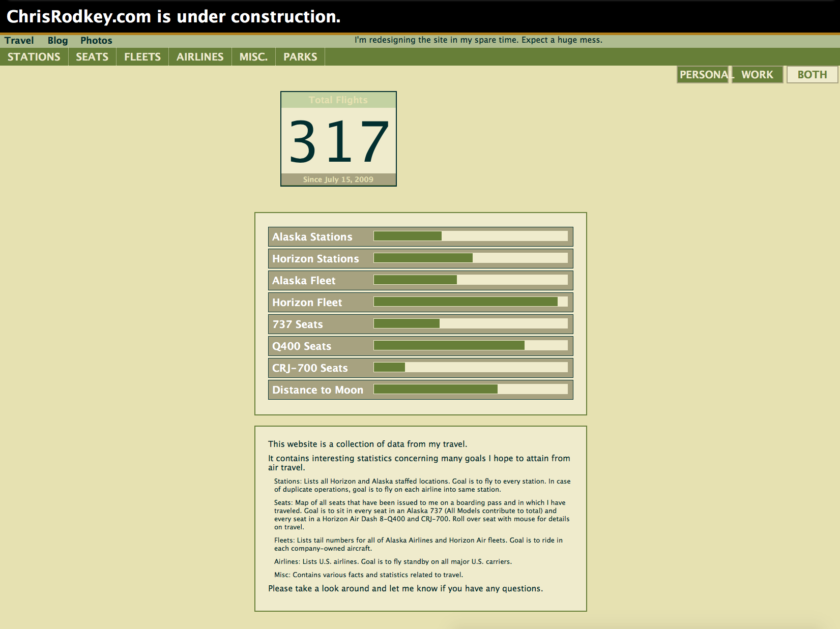The height and width of the screenshot is (629, 840).
Task: Click the 'Seats: Map of all seats' paragraph
Action: [x=422, y=515]
